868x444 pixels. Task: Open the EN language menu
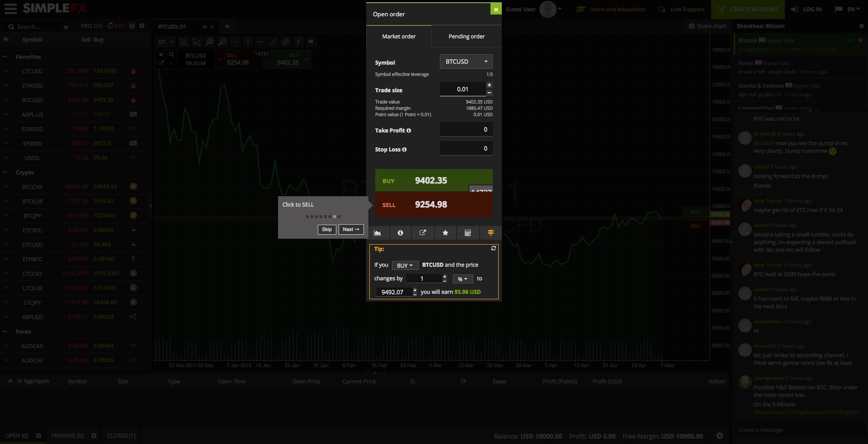847,9
